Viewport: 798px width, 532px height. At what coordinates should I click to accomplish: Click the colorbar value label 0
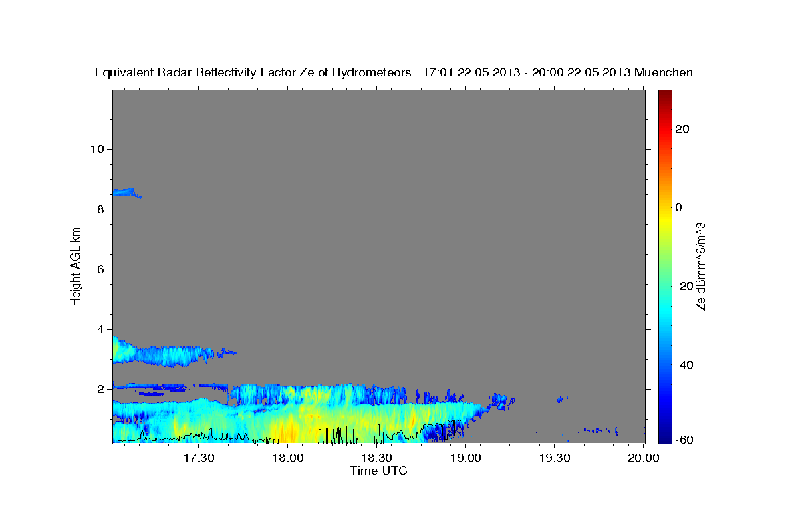[678, 207]
